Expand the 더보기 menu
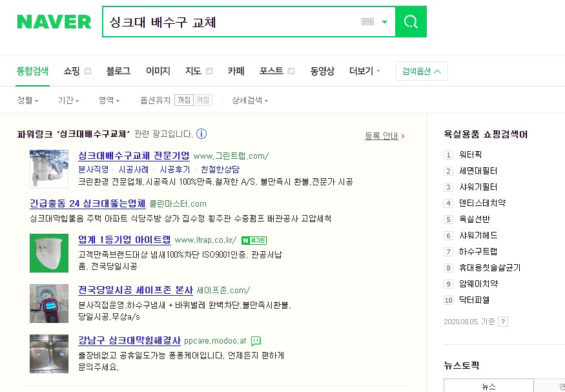565x392 pixels. pyautogui.click(x=365, y=71)
